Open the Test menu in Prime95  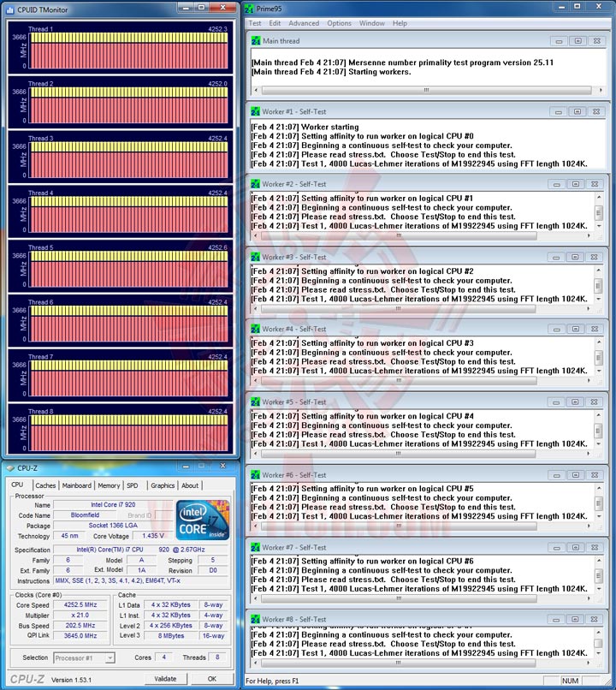[x=255, y=23]
